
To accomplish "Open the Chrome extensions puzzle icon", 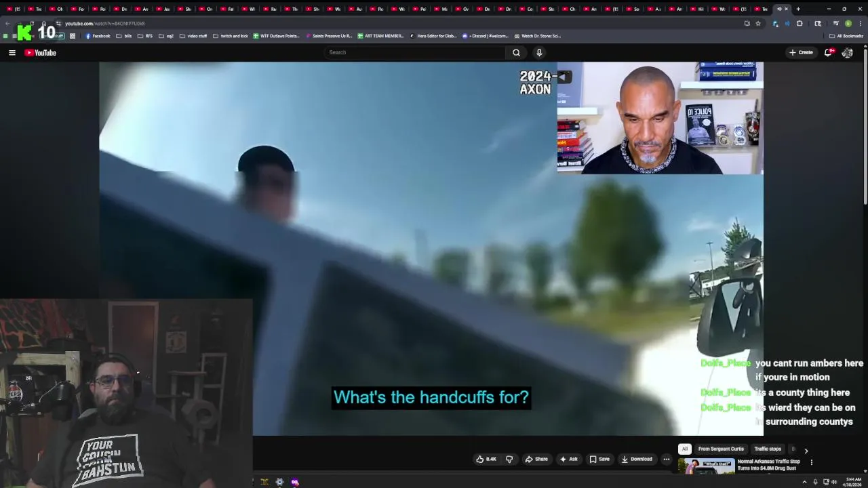I will [800, 23].
